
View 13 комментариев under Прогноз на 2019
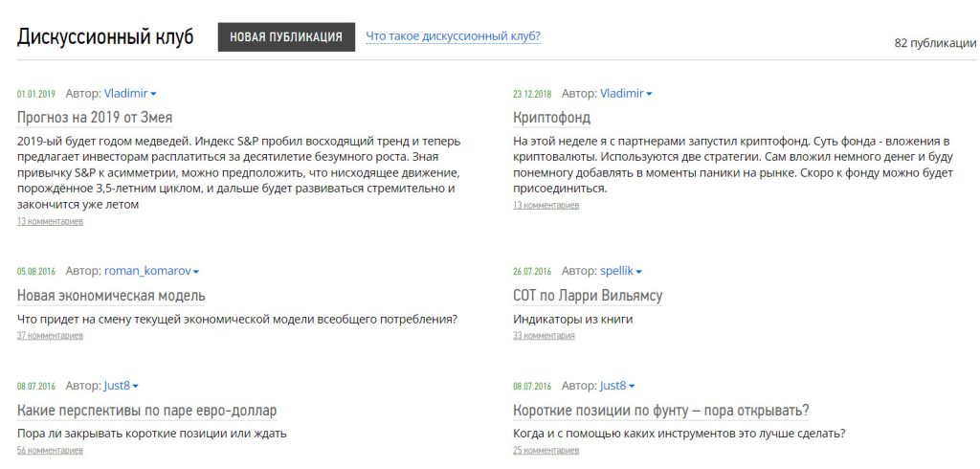(x=50, y=221)
